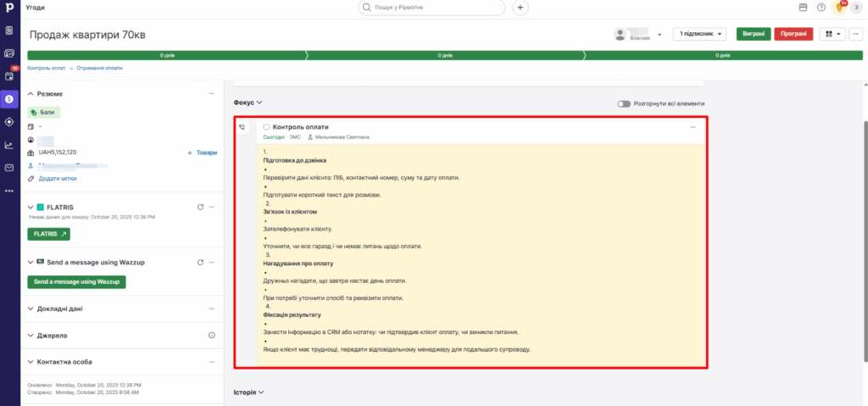Image resolution: width=868 pixels, height=406 pixels.
Task: Expand the Докладні дані section
Action: (31, 309)
